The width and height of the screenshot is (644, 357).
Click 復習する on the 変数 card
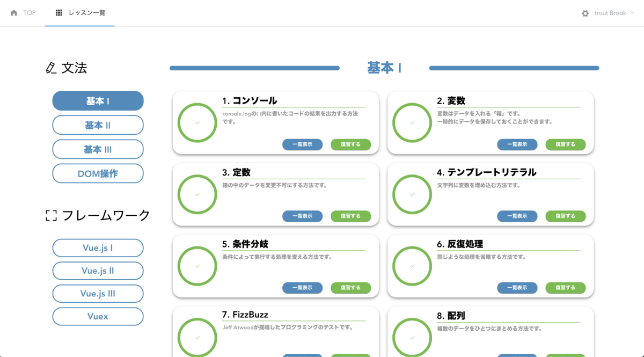[566, 144]
